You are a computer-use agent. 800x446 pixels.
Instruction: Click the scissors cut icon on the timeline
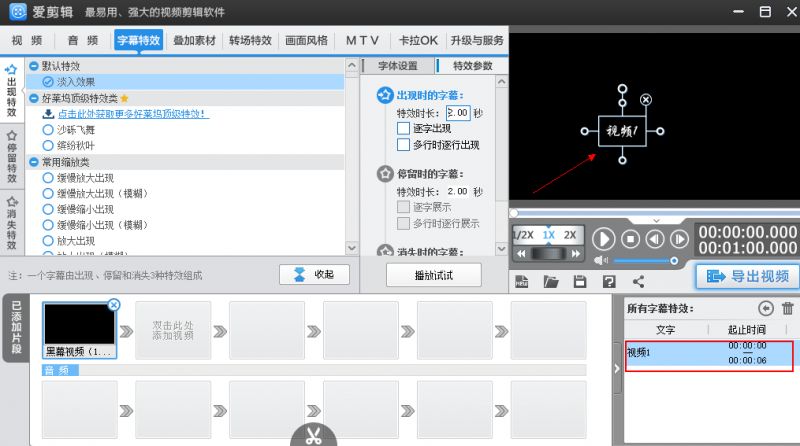click(x=313, y=436)
